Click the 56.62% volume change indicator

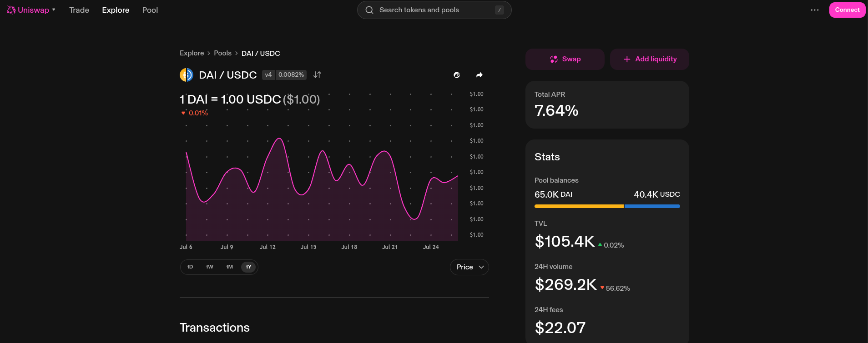pos(615,288)
